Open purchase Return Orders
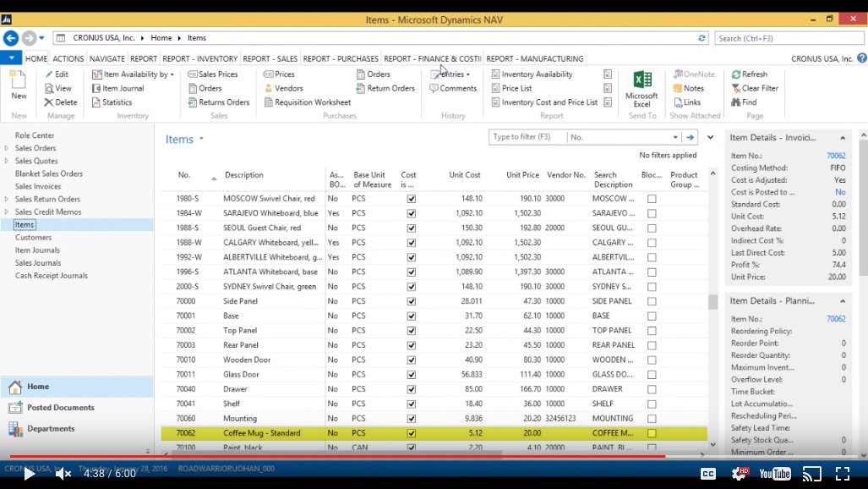Viewport: 868px width, 489px height. pos(385,88)
